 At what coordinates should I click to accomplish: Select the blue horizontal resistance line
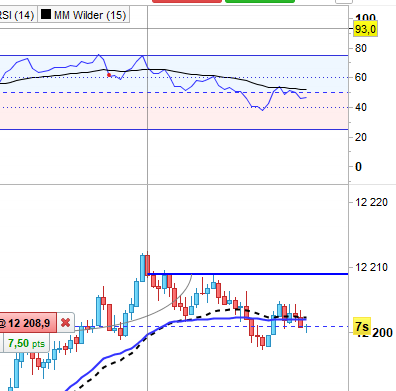(x=248, y=274)
